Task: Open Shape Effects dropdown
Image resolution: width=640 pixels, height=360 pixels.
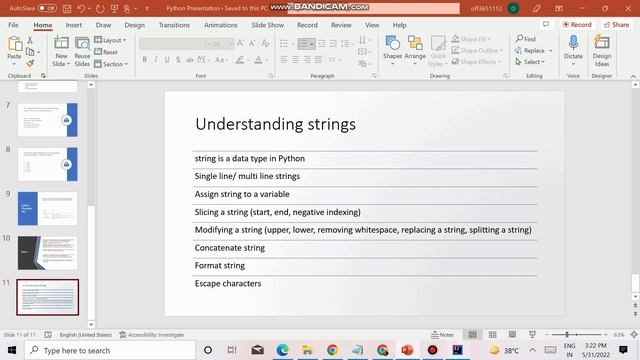Action: click(476, 62)
